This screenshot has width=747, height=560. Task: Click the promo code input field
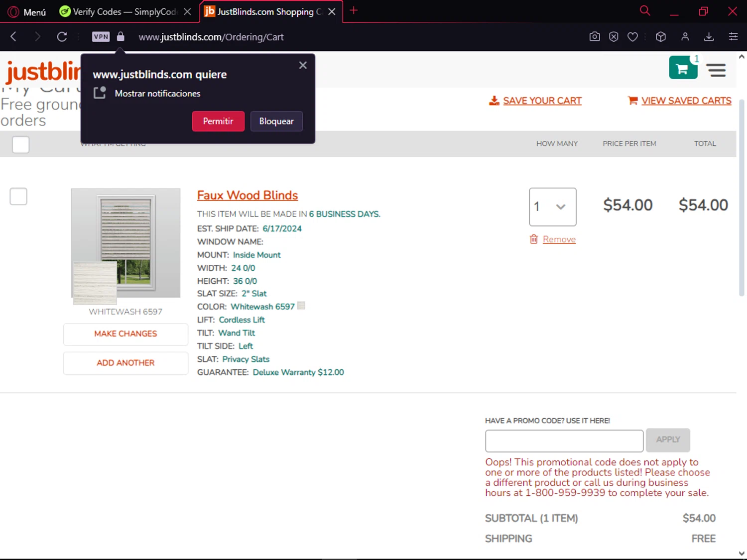coord(564,441)
